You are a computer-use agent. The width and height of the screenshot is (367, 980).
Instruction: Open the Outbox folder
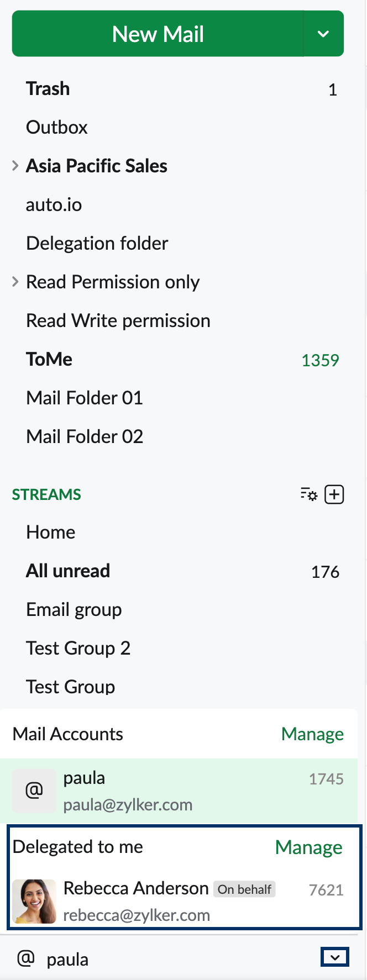[57, 128]
